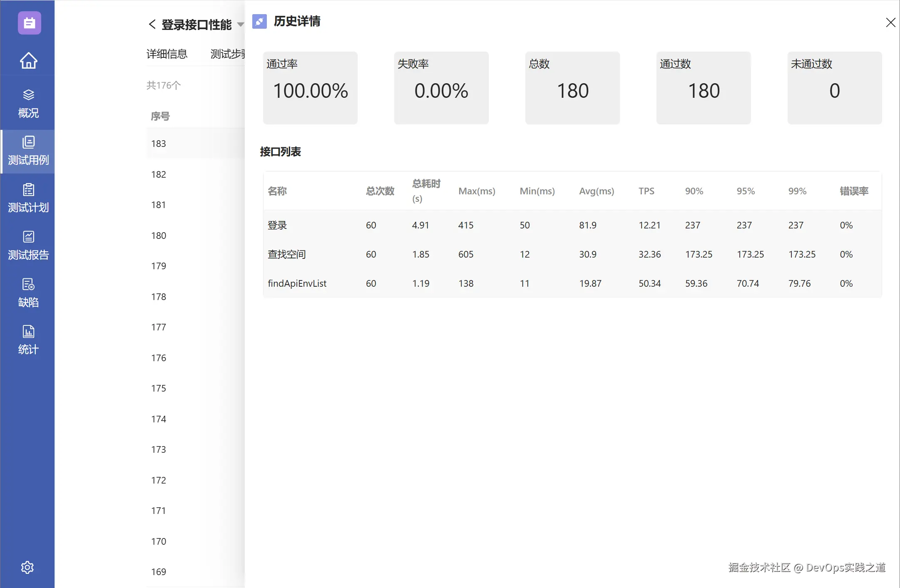Select the 测试用例 sidebar item
This screenshot has width=900, height=588.
point(28,151)
